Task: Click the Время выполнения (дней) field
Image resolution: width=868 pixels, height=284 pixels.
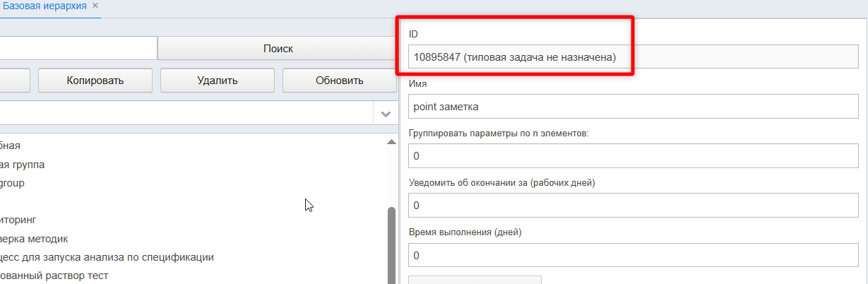Action: pos(634,255)
